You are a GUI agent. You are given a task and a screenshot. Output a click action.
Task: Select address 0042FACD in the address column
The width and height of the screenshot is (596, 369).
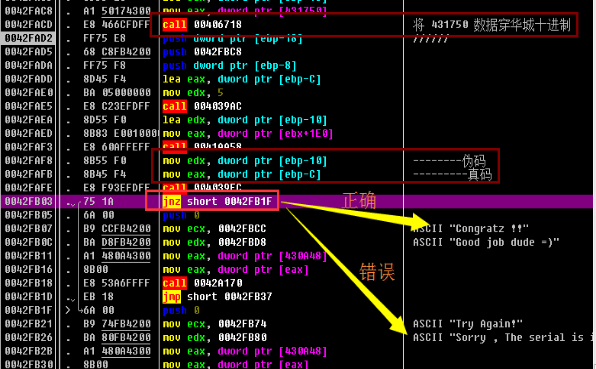[29, 24]
